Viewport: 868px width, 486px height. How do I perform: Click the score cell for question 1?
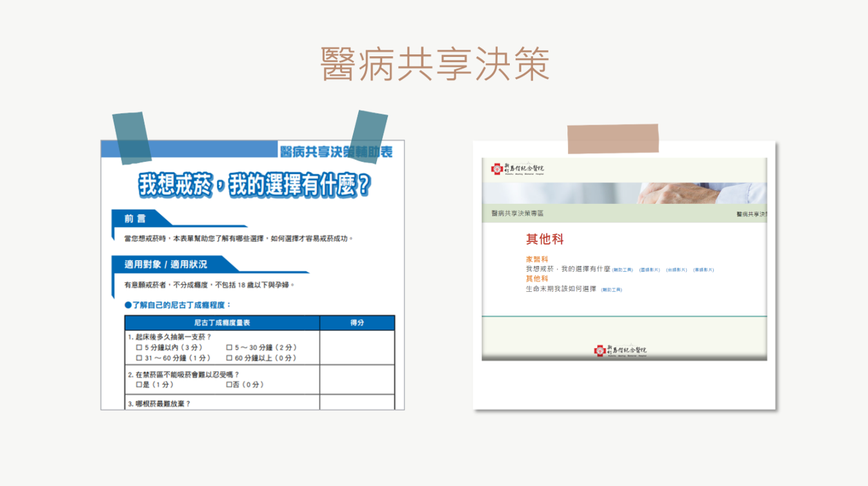point(357,348)
